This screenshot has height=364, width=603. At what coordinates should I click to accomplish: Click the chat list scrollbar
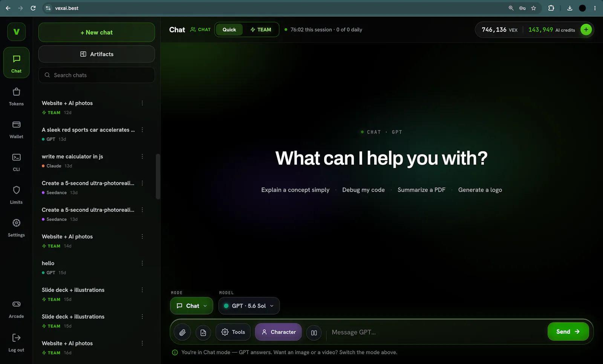[158, 176]
